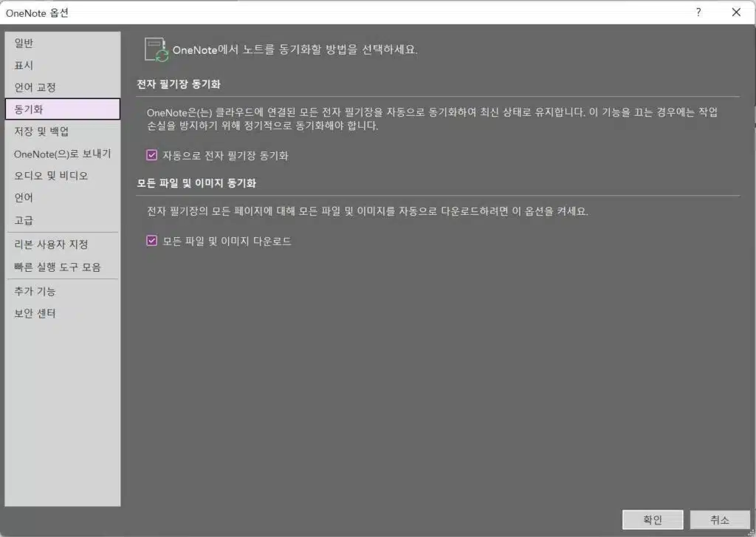Toggle 모든 파일 및 이미지 다운로드 checkbox
This screenshot has width=756, height=537.
click(152, 240)
